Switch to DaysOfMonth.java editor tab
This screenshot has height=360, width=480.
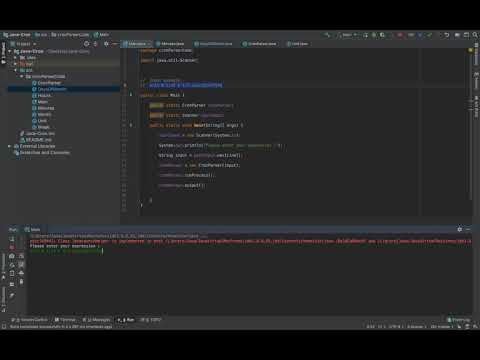tap(213, 44)
